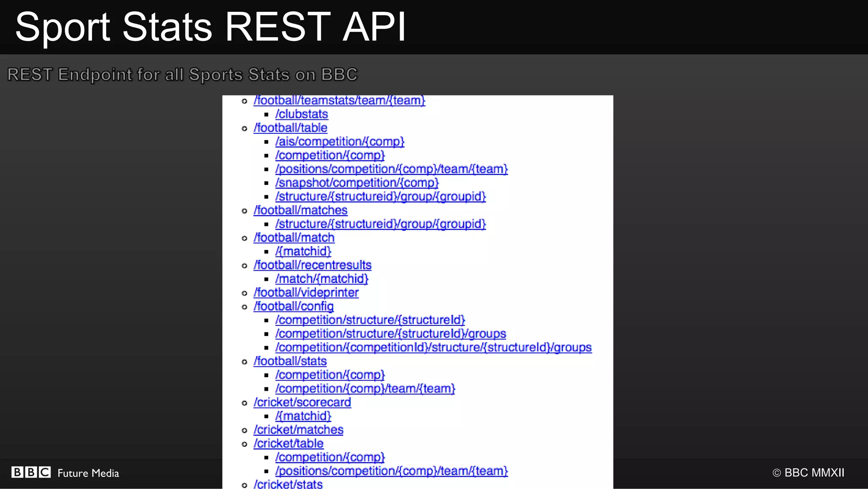Follow the /match/{matchid} link
Image resolution: width=868 pixels, height=489 pixels.
(322, 279)
